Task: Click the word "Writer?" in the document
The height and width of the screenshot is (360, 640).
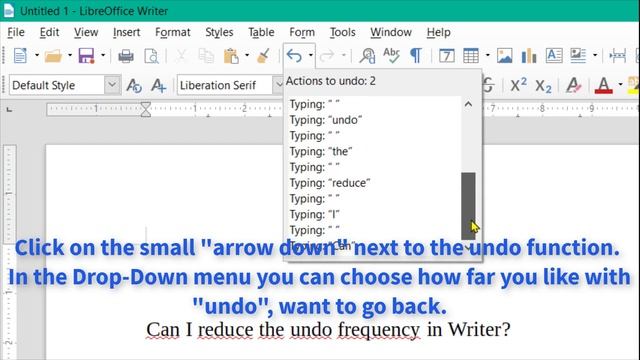Action: point(479,329)
